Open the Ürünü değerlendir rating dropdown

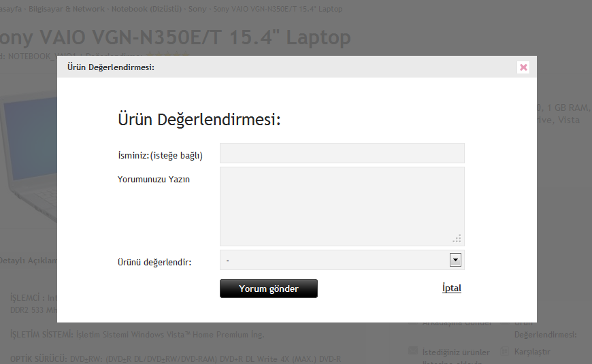coord(333,260)
